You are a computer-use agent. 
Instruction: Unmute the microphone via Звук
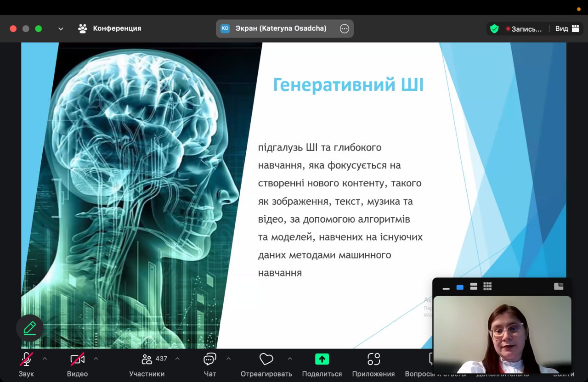26,360
